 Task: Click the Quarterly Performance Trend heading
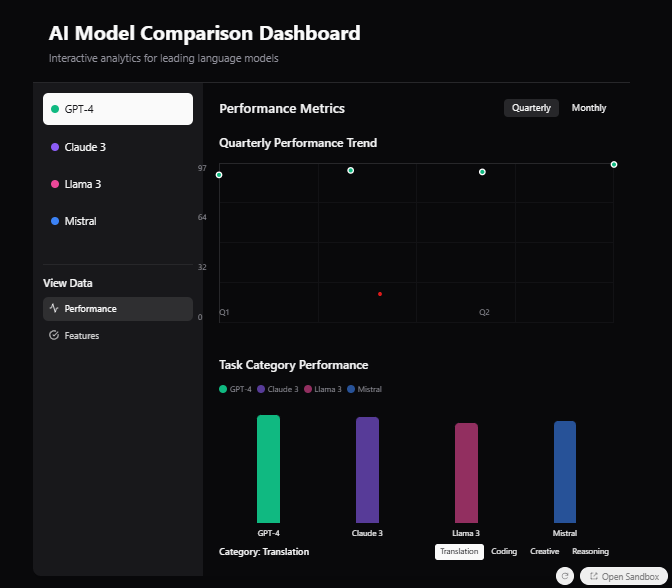coord(298,143)
